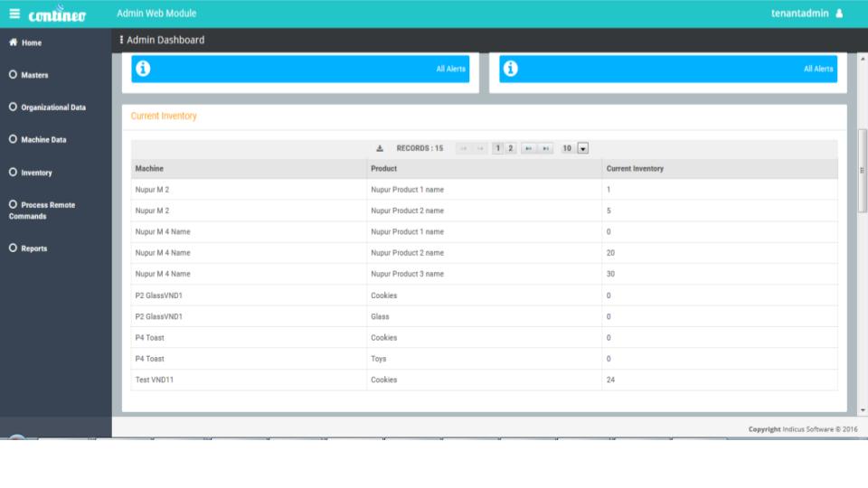Click inventory value 24
Viewport: 868px width, 488px height.
(610, 380)
